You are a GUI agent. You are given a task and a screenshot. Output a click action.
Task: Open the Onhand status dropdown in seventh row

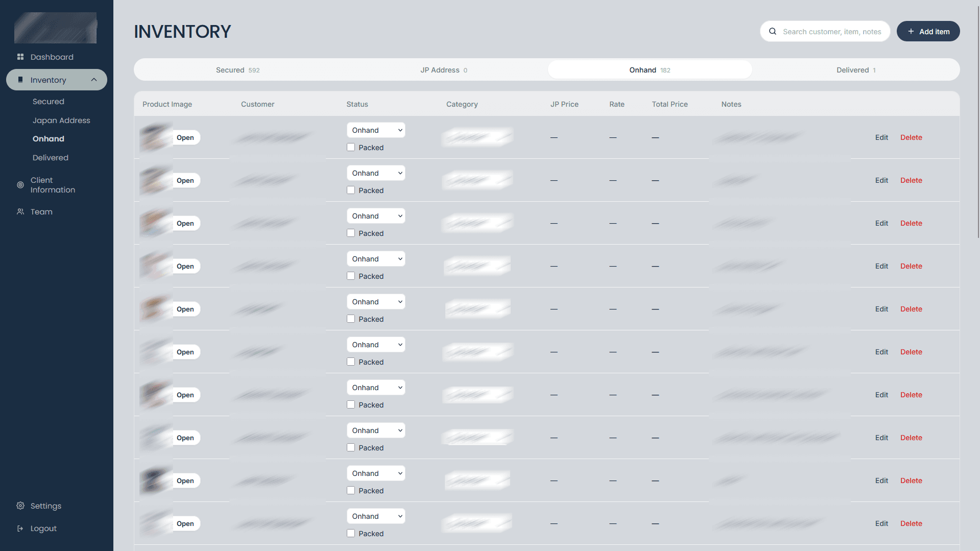(376, 388)
